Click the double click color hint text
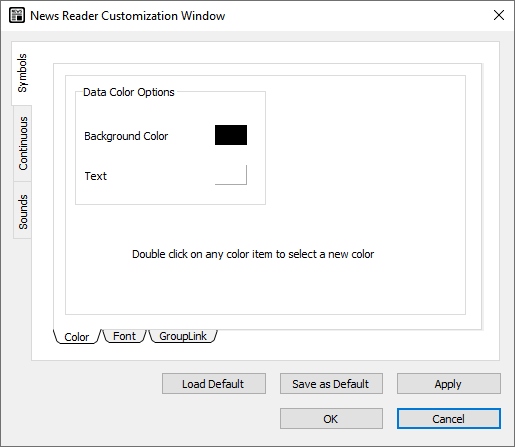Screen dimensions: 515x447 point(253,254)
